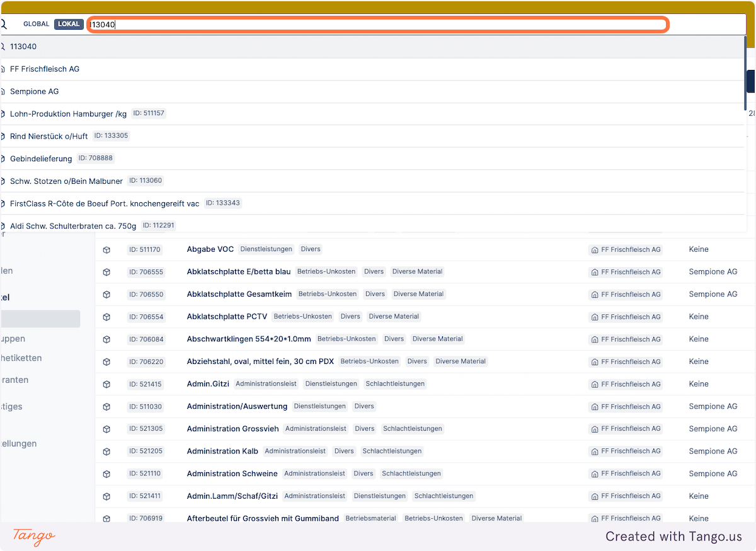Screen dimensions: 756x551
Task: Click the Betriebsmaterial tag on Afterbeutel für Grossvieh
Action: coord(371,518)
